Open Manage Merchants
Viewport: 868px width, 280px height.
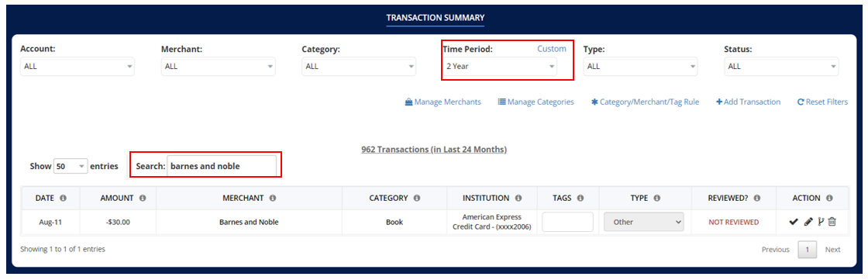(x=443, y=102)
